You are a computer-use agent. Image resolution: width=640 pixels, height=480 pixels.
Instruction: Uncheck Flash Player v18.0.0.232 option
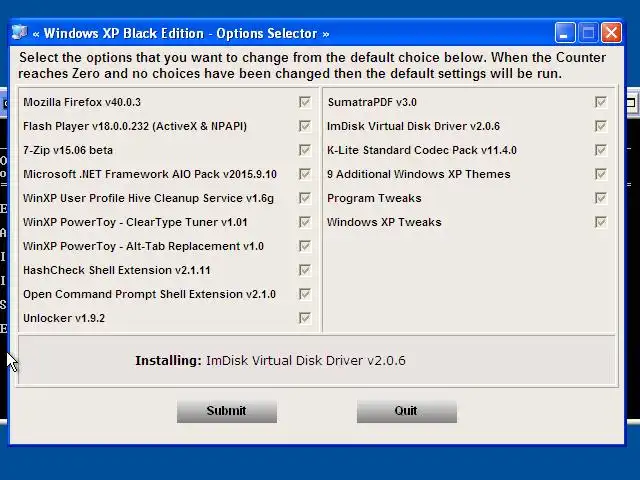(304, 126)
